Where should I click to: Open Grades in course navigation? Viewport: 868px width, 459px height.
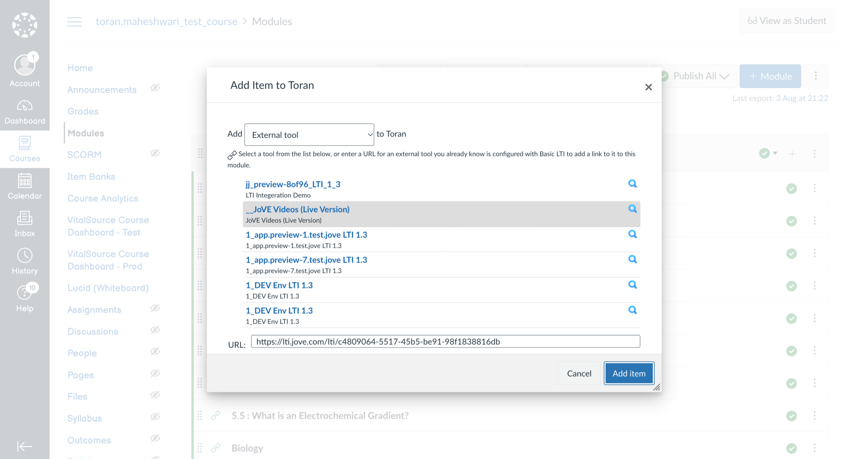tap(83, 112)
